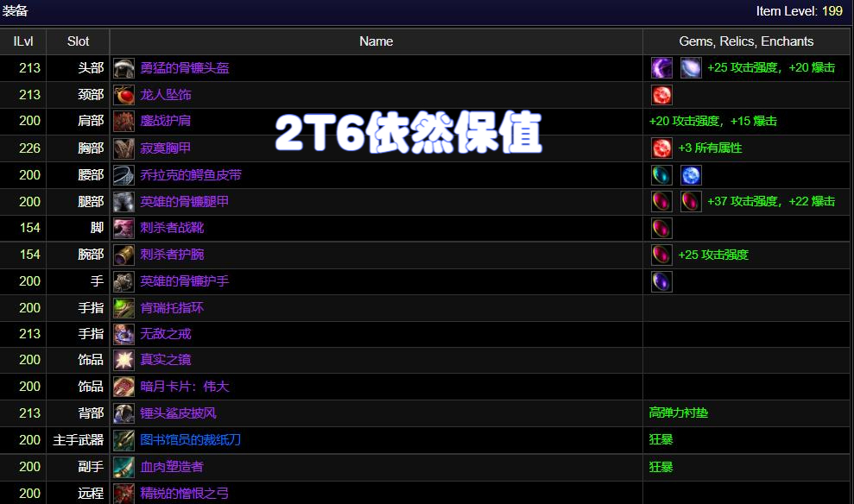Click the 鏖战护肩 shoulder item icon
The width and height of the screenshot is (854, 504).
123,121
